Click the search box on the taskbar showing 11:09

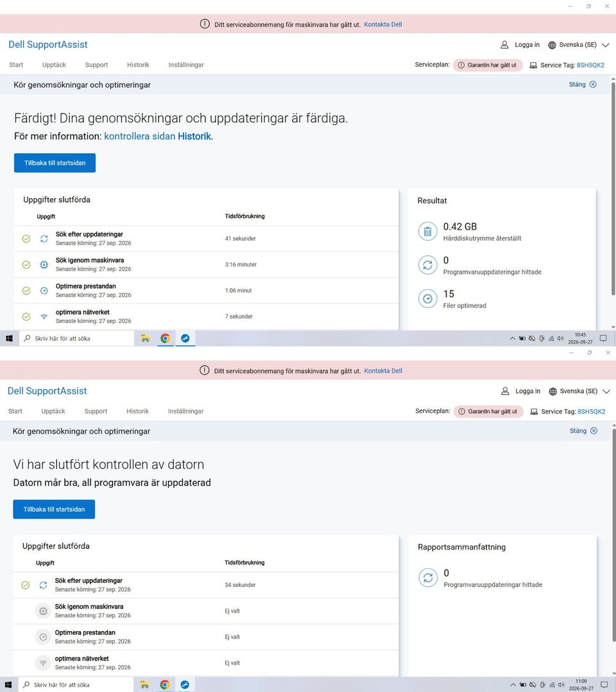76,684
